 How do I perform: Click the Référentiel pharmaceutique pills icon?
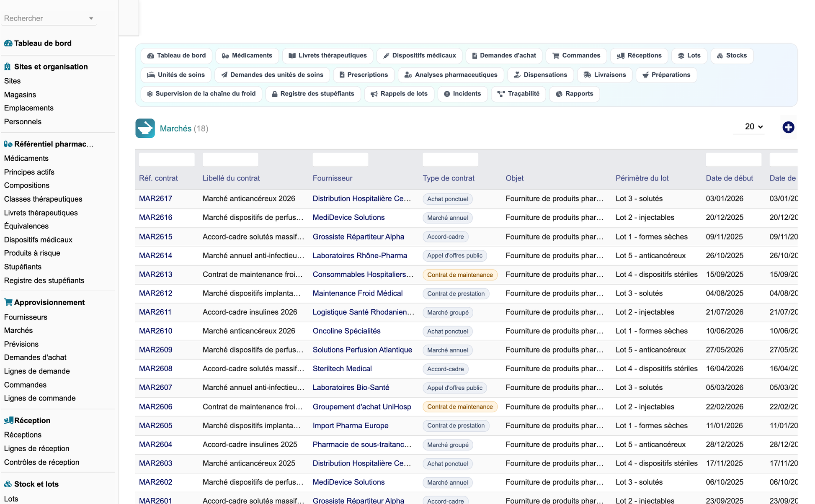[8, 144]
